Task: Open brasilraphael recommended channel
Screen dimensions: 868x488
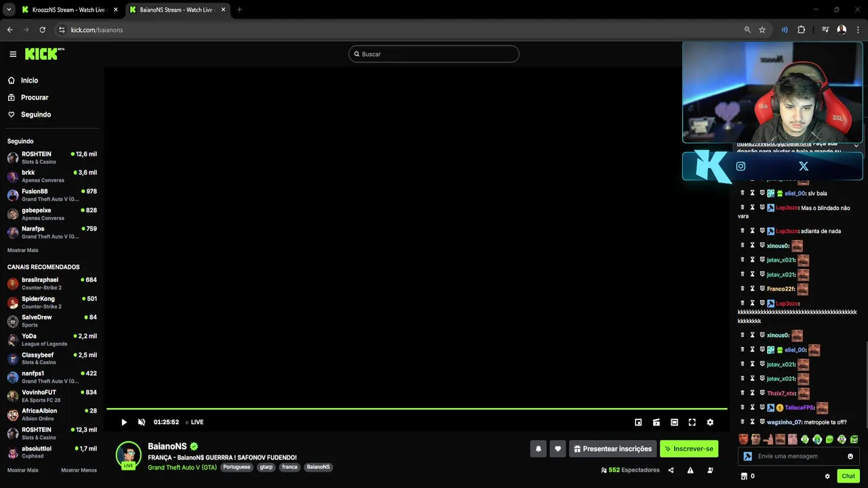Action: pos(52,283)
